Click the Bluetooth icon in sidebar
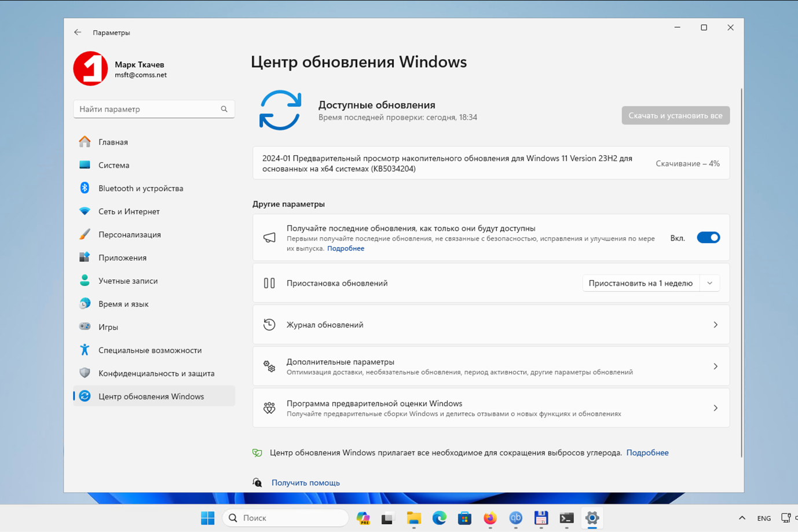Image resolution: width=798 pixels, height=532 pixels. coord(85,188)
